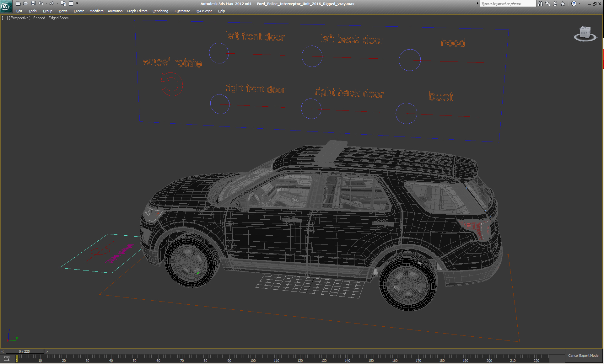Open the Tools menu
This screenshot has height=364, width=604.
click(x=32, y=11)
